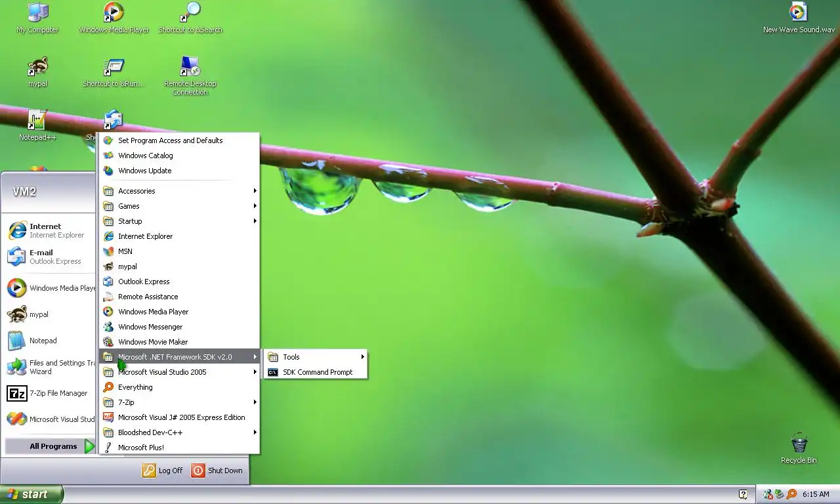Expand the Accessories submenu arrow

(x=255, y=191)
